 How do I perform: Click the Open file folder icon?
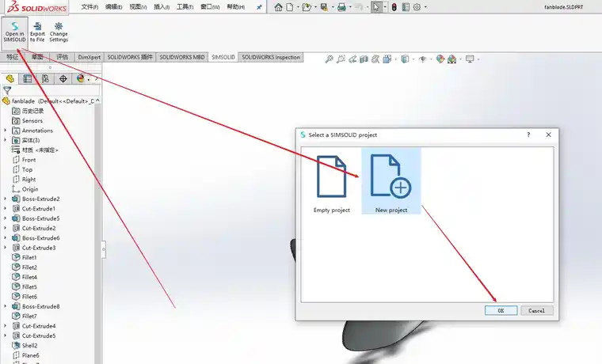[307, 7]
